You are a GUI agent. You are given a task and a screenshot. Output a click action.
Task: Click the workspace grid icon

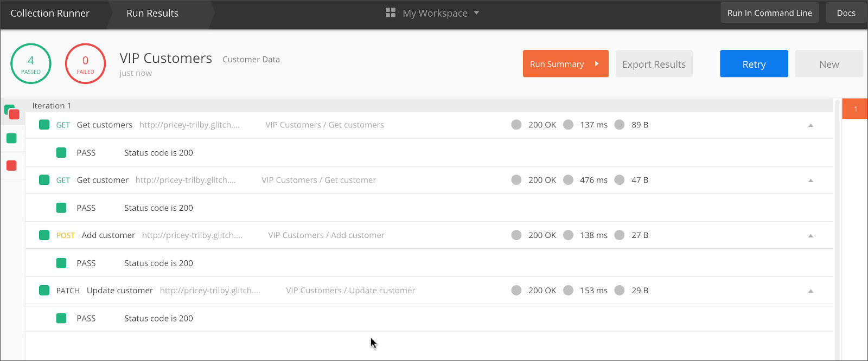[x=391, y=12]
